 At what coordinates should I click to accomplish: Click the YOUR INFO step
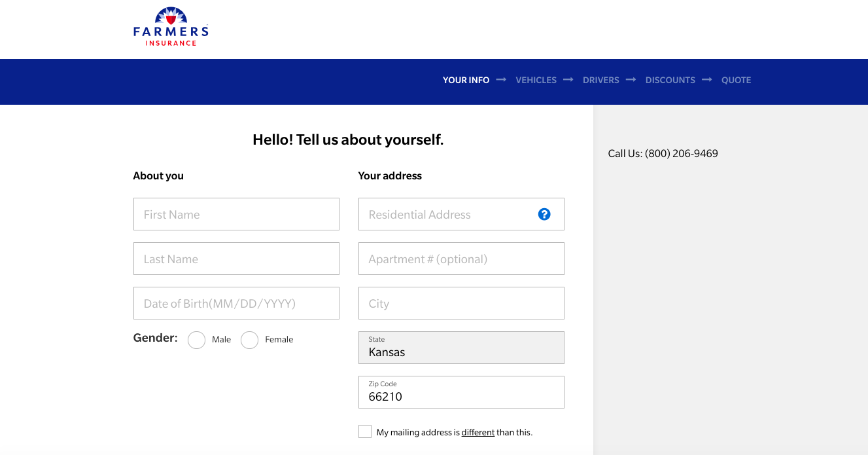[x=466, y=79]
